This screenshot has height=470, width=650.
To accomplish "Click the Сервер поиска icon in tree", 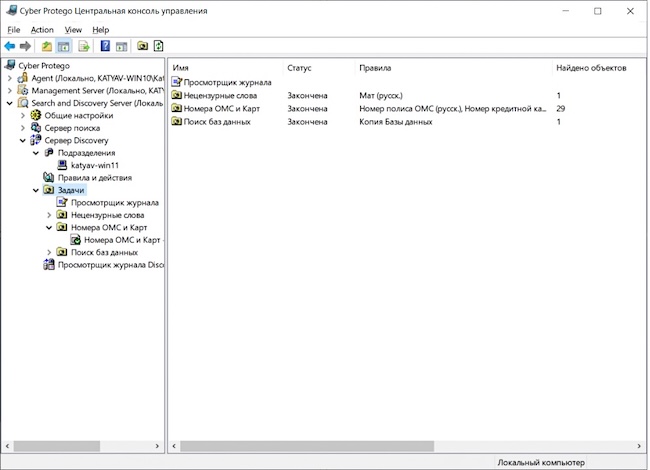I will (x=36, y=128).
